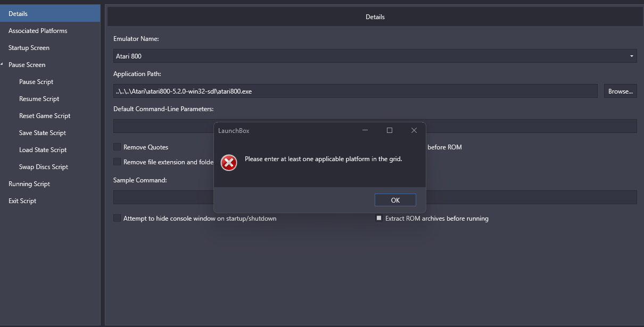The width and height of the screenshot is (644, 327).
Task: Click the Browse... button for application path
Action: click(x=620, y=91)
